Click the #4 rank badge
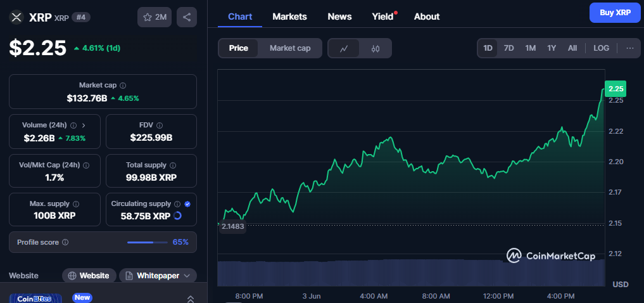Image resolution: width=644 pixels, height=303 pixels. pos(81,17)
